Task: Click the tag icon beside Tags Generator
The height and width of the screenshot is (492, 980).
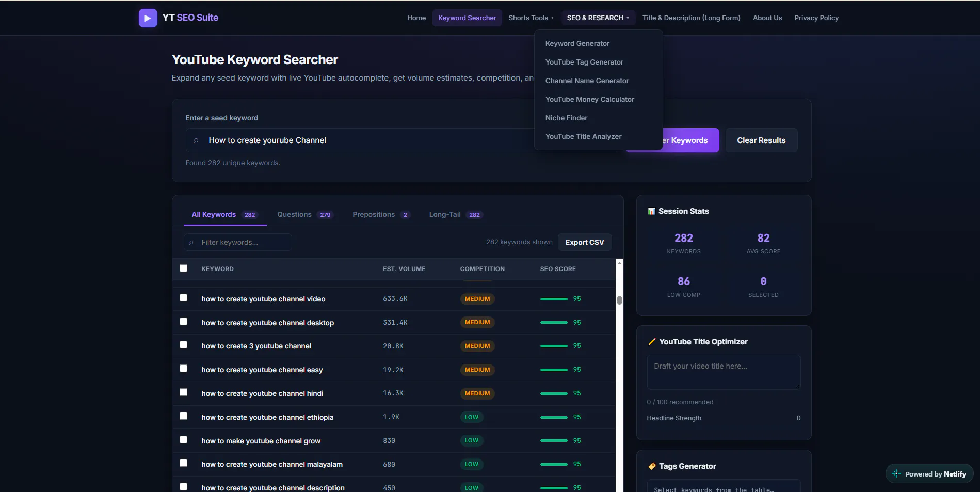Action: click(652, 466)
